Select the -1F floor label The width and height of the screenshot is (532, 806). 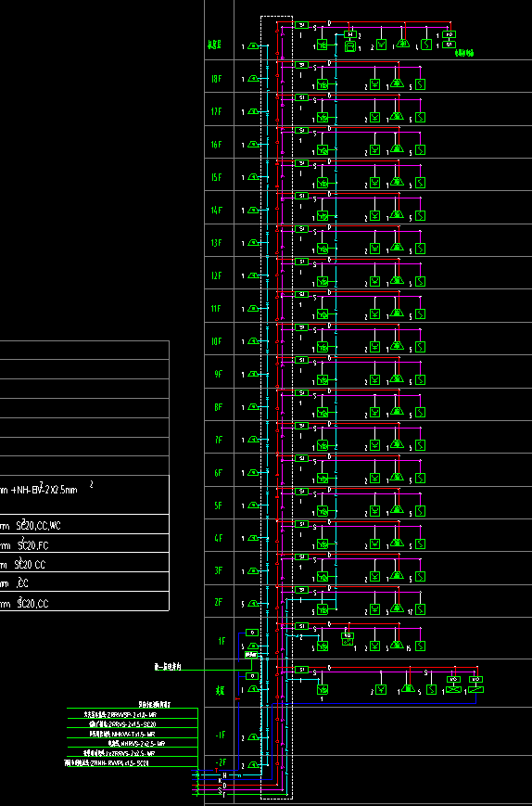tap(220, 736)
